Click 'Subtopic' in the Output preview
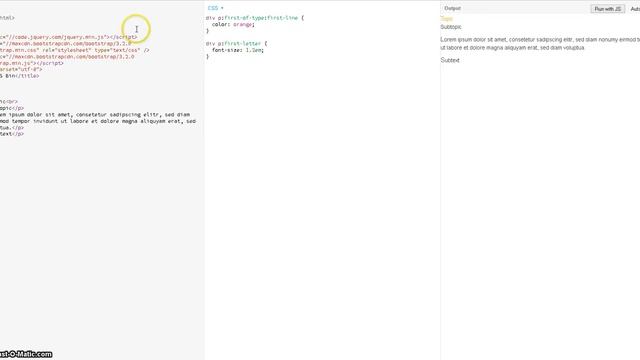This screenshot has width=640, height=360. tap(451, 27)
